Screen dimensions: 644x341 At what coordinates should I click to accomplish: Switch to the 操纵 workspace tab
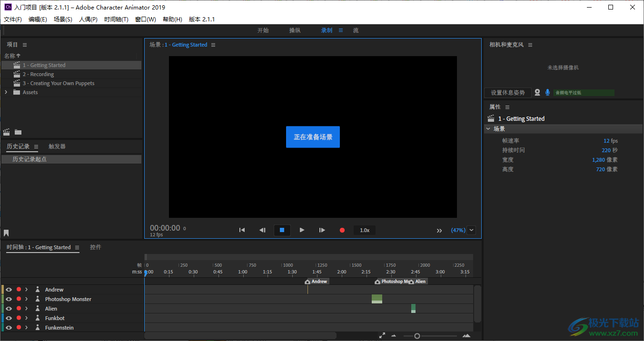(295, 30)
